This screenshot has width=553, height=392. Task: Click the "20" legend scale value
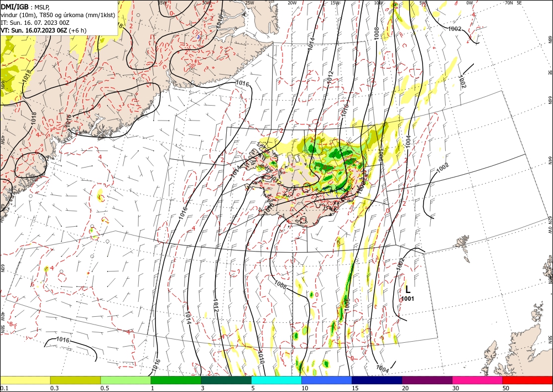405,388
